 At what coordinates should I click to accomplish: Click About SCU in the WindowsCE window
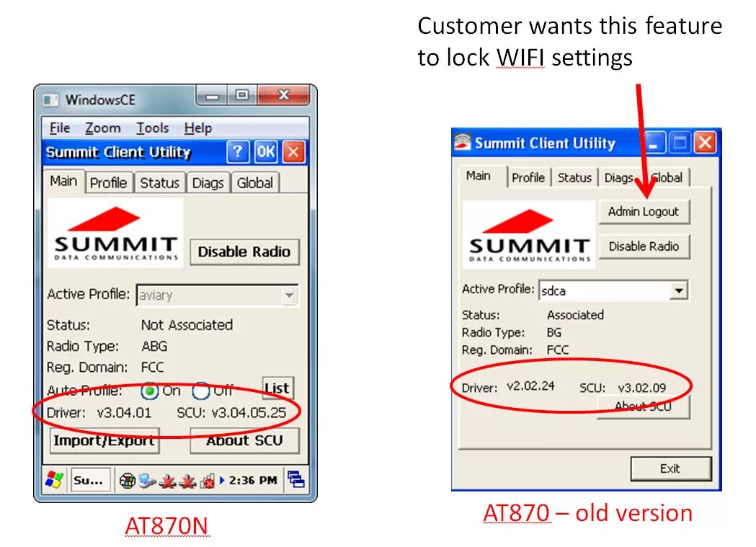[x=244, y=440]
